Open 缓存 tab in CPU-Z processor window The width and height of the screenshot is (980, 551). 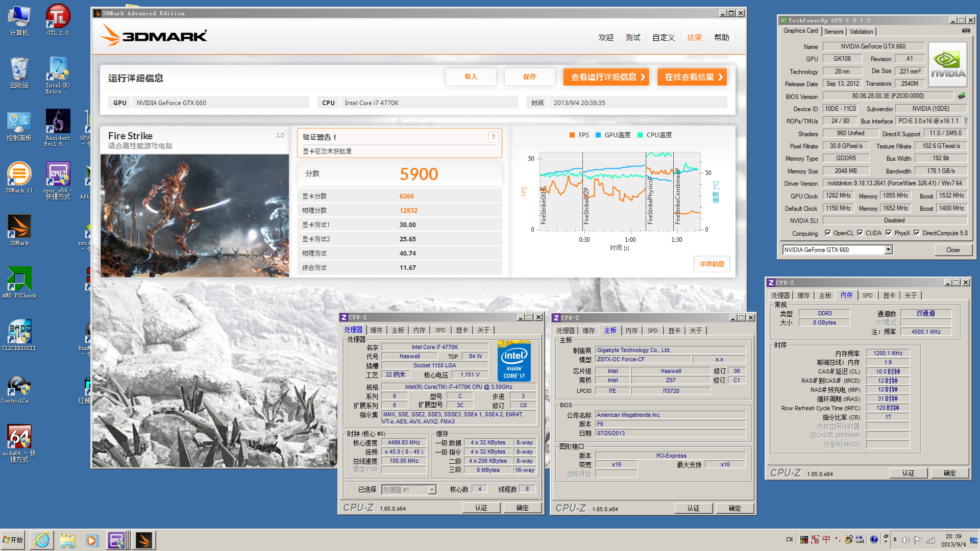coord(376,331)
